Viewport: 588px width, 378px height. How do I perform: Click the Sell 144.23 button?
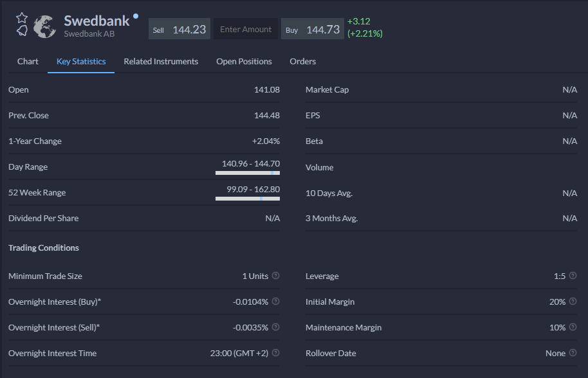(179, 29)
